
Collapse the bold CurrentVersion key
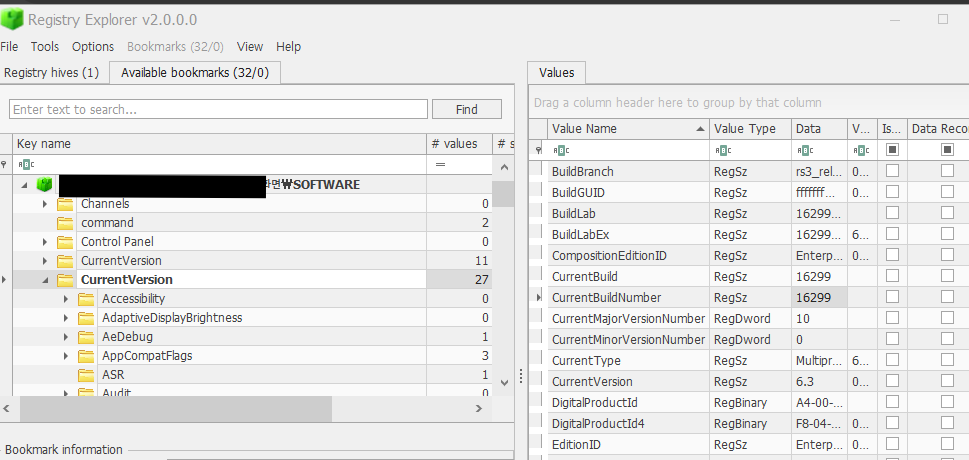pos(44,280)
